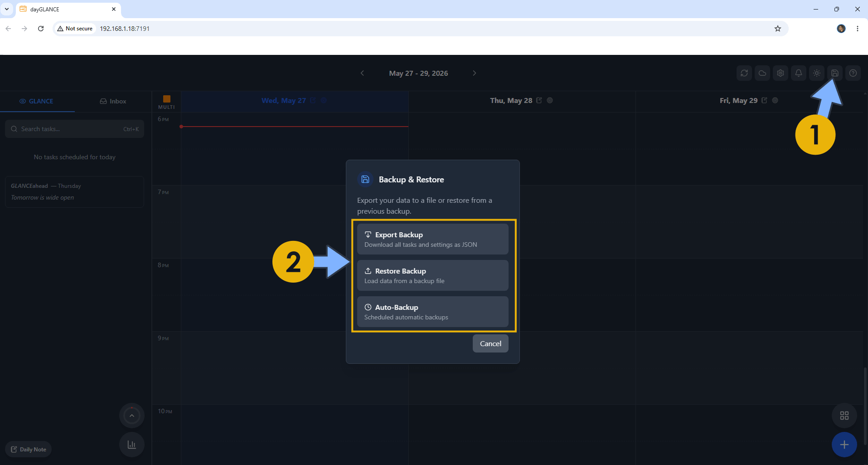868x465 pixels.
Task: Click the browser reload button
Action: [41, 29]
